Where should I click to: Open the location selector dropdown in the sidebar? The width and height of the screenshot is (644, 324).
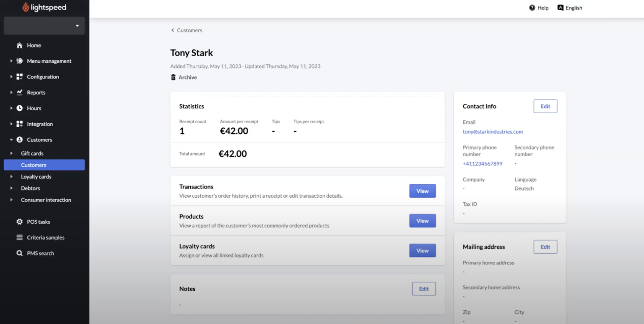(x=77, y=26)
